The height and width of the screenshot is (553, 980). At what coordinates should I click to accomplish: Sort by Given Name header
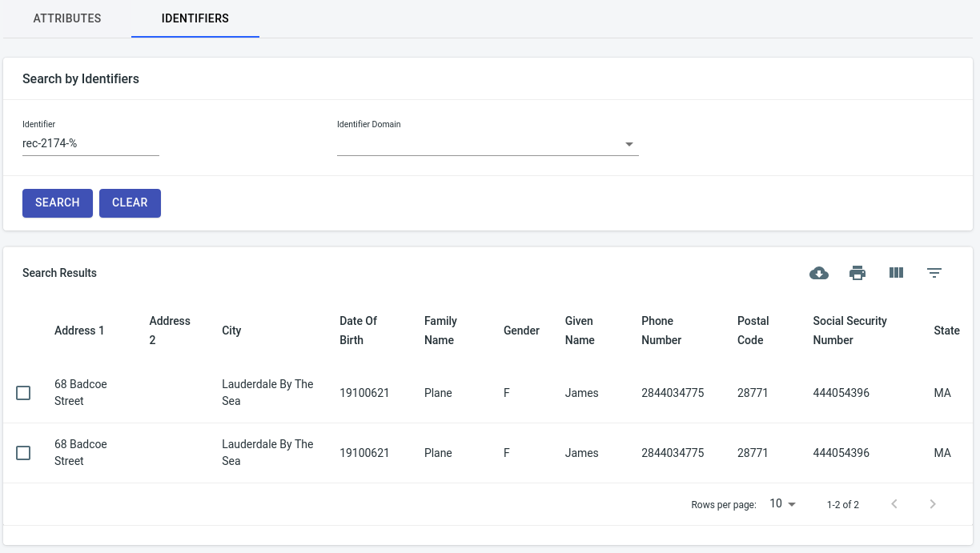pos(580,331)
